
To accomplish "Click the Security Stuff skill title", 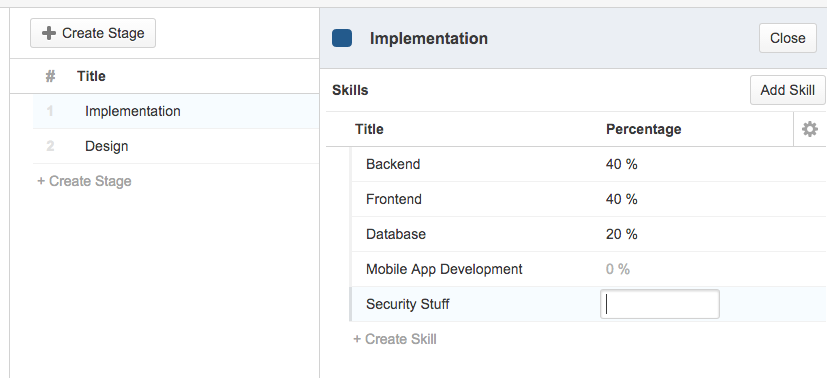I will pos(408,304).
